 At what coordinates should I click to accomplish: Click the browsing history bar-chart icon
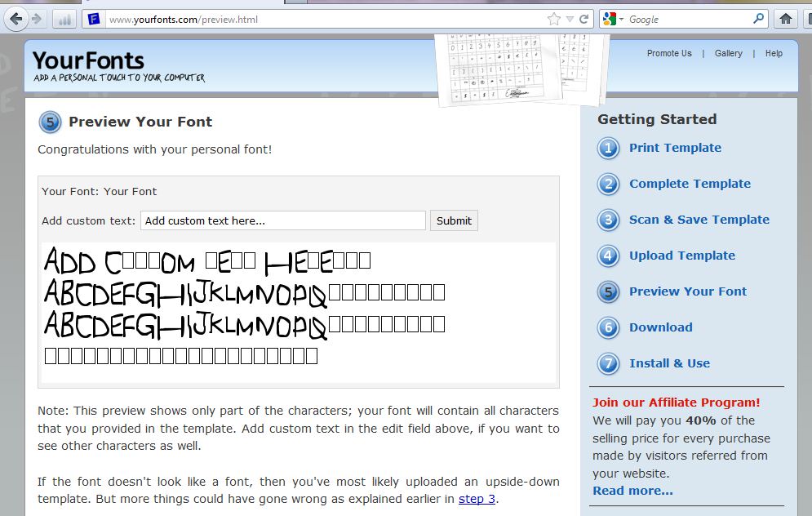tap(64, 18)
